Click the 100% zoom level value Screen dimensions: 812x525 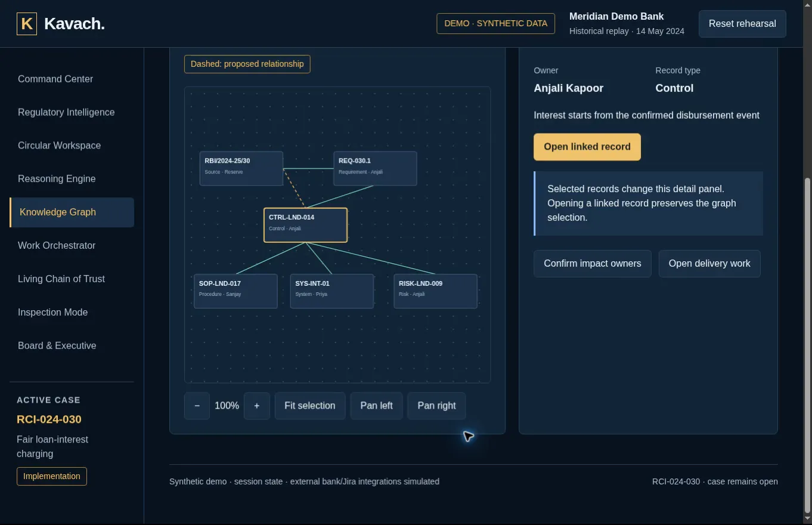(227, 406)
